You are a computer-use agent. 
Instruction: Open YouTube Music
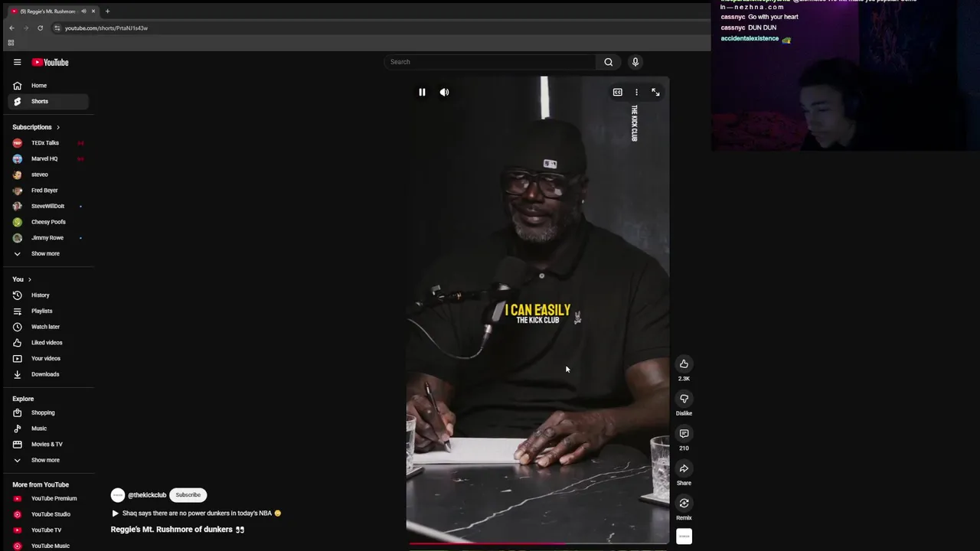coord(48,546)
